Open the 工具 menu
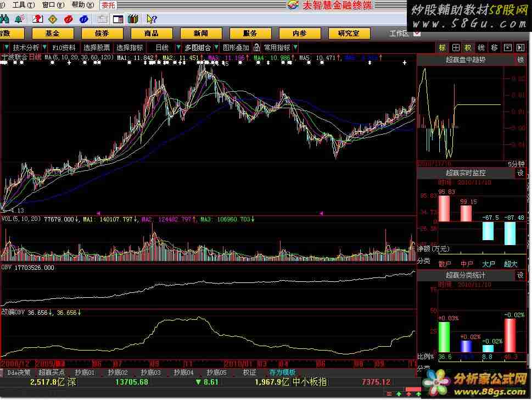 [21, 5]
